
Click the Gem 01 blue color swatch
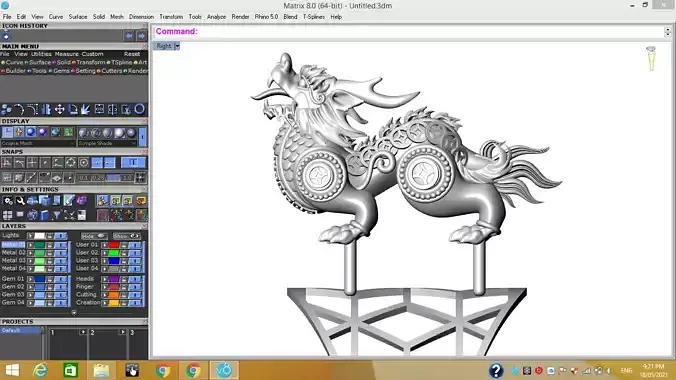point(40,279)
